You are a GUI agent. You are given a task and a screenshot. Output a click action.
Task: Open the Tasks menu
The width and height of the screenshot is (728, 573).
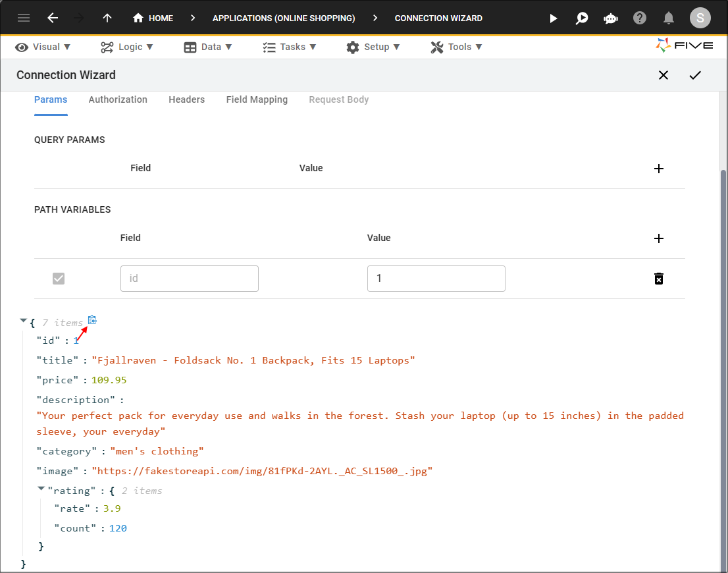(x=289, y=47)
